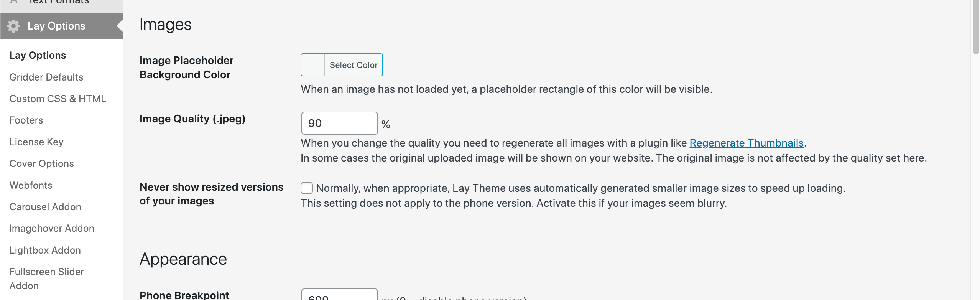Open Custom CSS & HTML settings
This screenshot has height=300, width=980.
(58, 99)
